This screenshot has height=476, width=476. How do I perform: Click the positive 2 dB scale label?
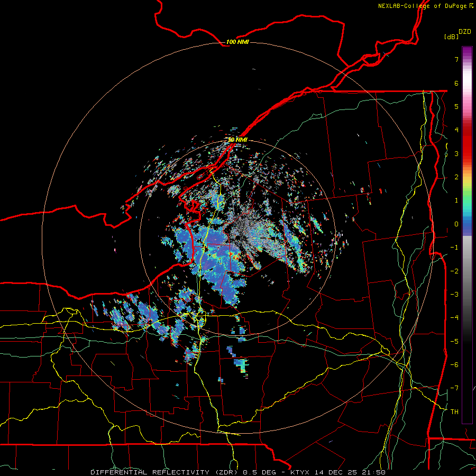click(x=456, y=177)
